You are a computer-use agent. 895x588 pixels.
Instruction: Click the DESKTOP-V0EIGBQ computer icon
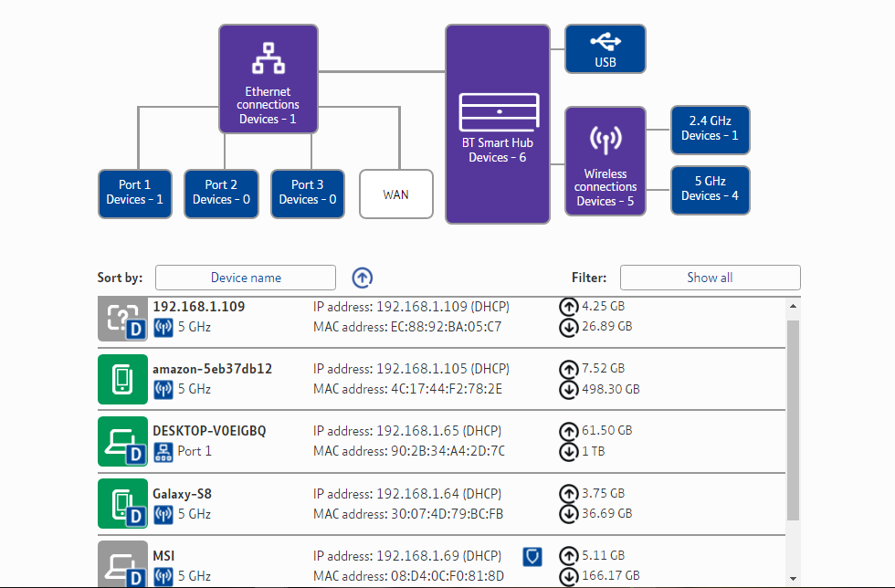122,441
